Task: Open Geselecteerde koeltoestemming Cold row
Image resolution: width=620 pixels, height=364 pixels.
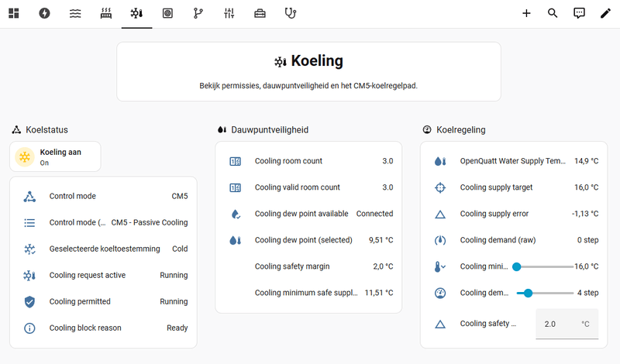Action: [x=104, y=249]
